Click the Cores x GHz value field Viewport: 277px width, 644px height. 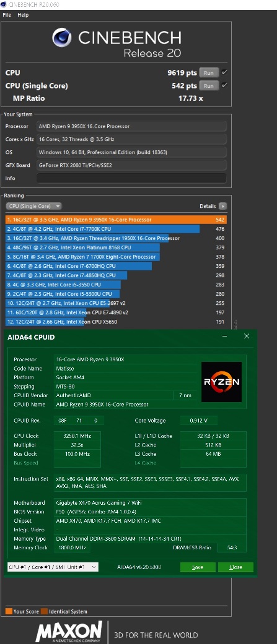point(131,139)
